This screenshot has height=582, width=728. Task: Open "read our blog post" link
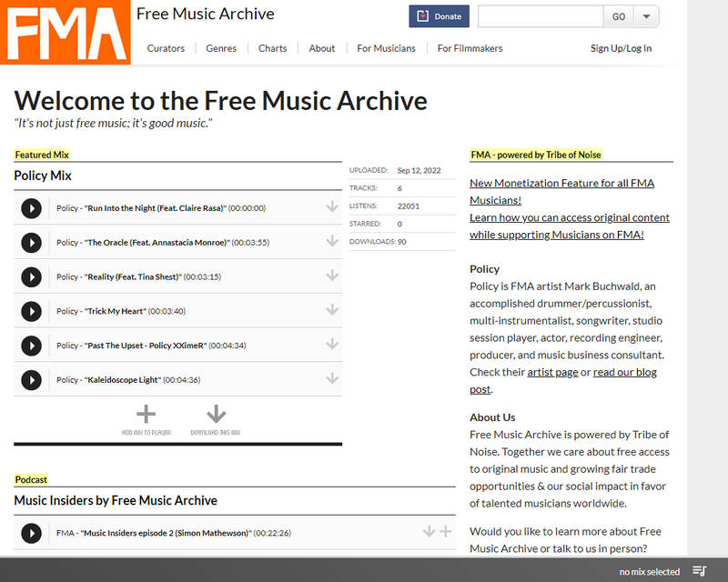(x=624, y=372)
